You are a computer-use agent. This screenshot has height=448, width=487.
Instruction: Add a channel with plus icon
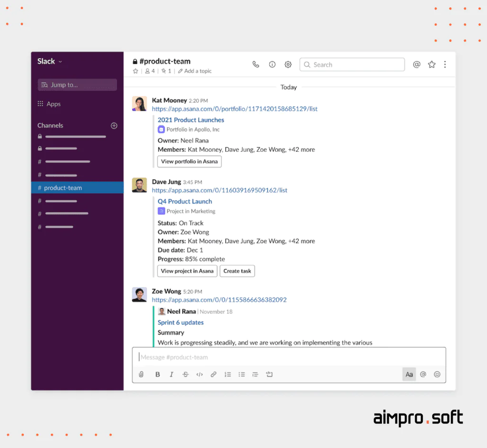point(114,126)
